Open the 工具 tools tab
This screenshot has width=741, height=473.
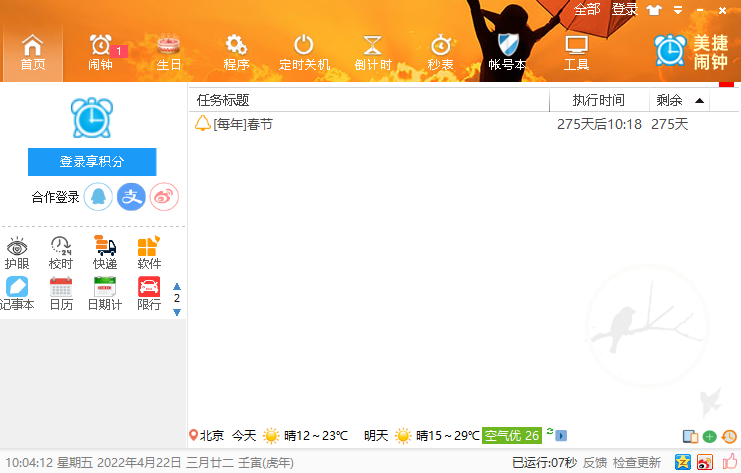point(576,52)
